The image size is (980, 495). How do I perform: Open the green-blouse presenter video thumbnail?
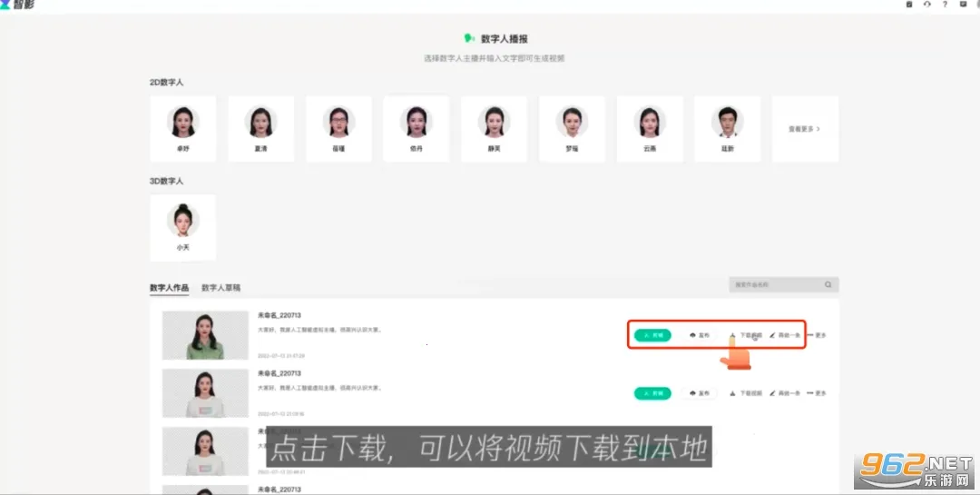[205, 335]
